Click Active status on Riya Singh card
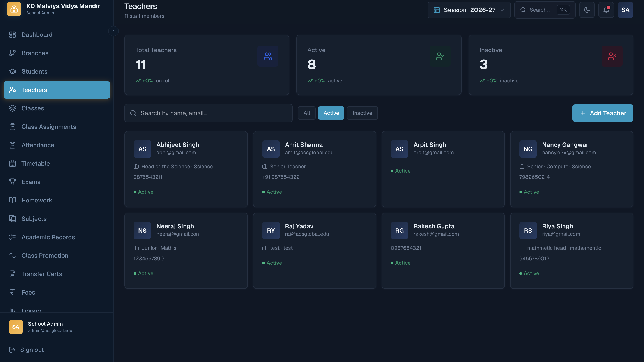The height and width of the screenshot is (362, 644). [529, 273]
